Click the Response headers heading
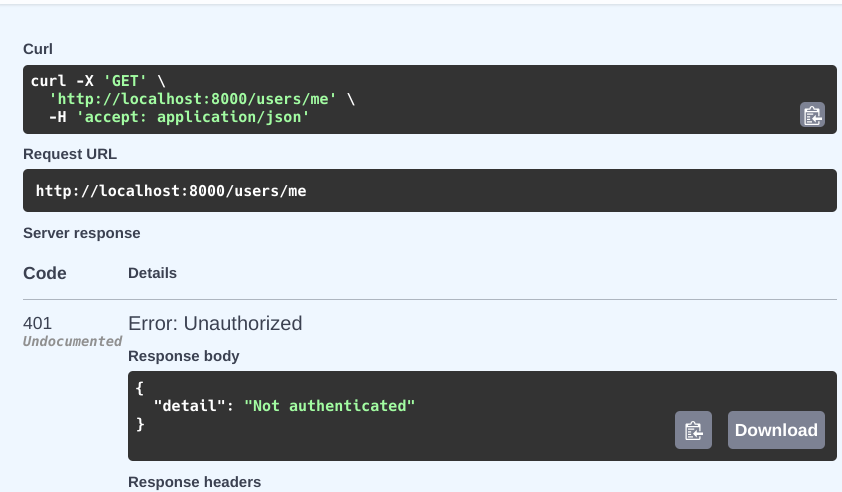 coord(194,482)
